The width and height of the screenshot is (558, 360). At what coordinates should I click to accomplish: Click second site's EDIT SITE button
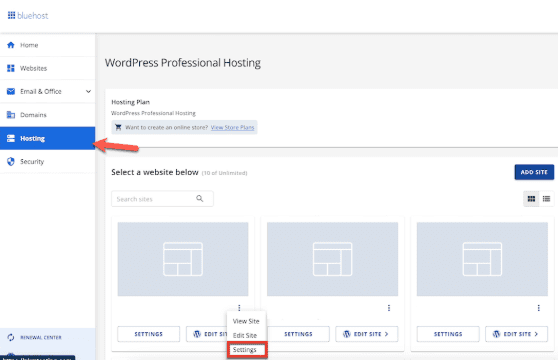point(367,334)
